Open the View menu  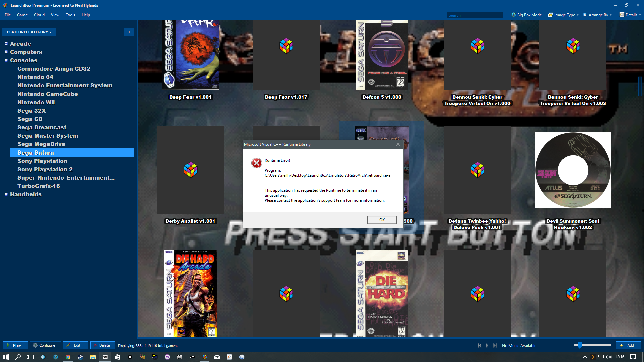(55, 15)
